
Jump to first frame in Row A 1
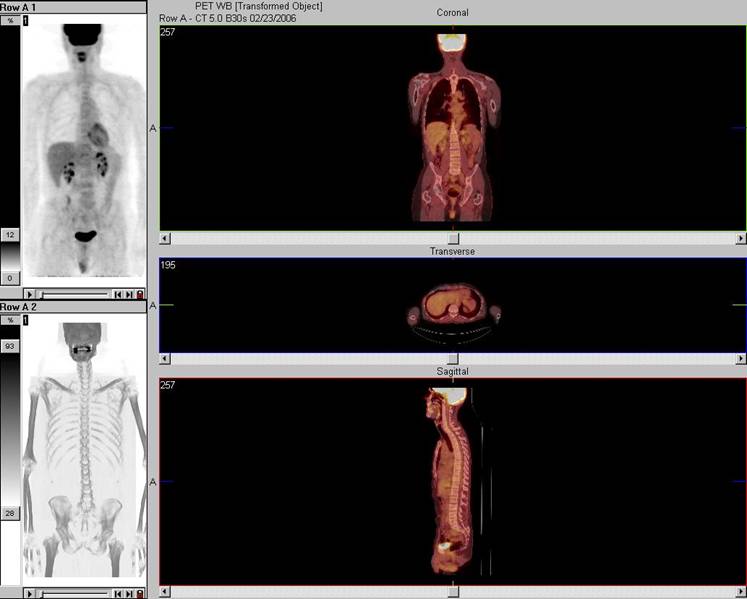click(x=118, y=294)
